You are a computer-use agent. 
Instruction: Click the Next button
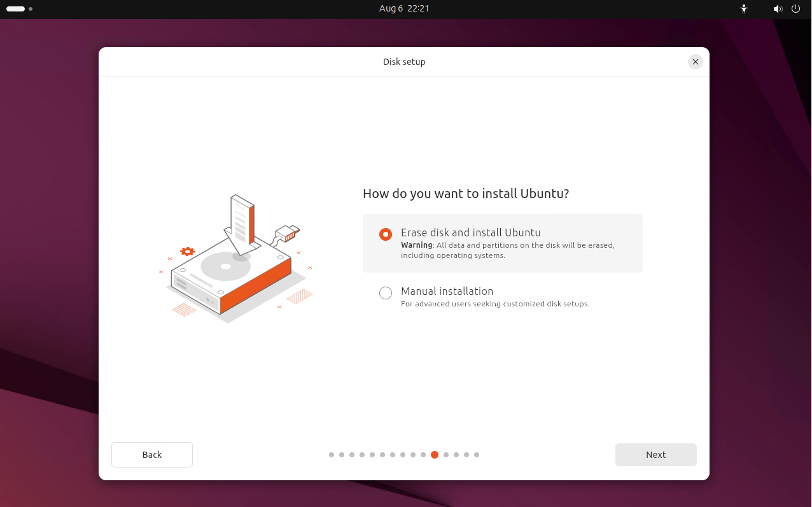[x=655, y=455]
